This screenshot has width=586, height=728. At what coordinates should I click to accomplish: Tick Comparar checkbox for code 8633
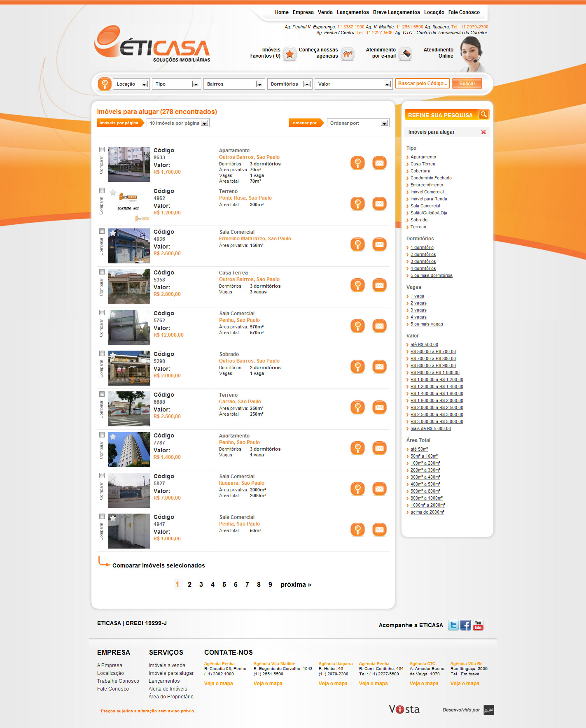[x=102, y=150]
